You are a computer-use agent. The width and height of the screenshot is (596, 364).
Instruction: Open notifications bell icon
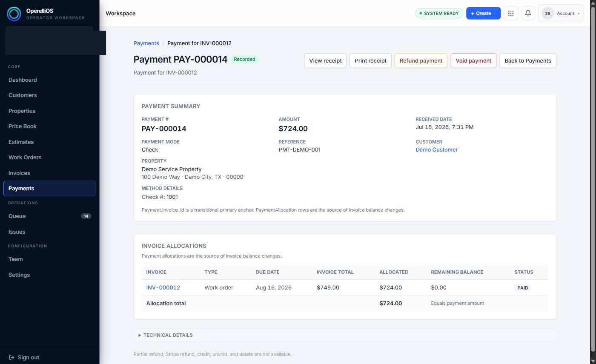[528, 13]
